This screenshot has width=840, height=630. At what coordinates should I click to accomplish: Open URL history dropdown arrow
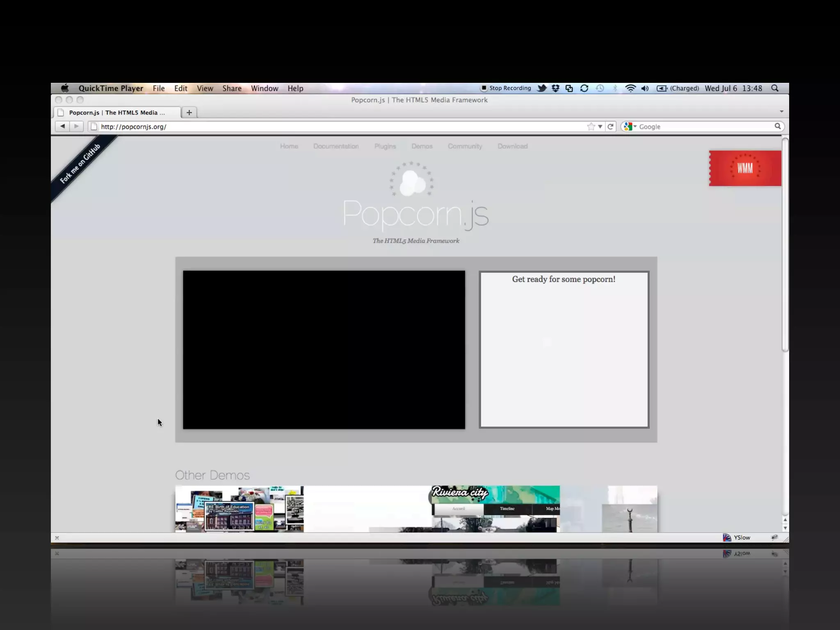click(600, 126)
